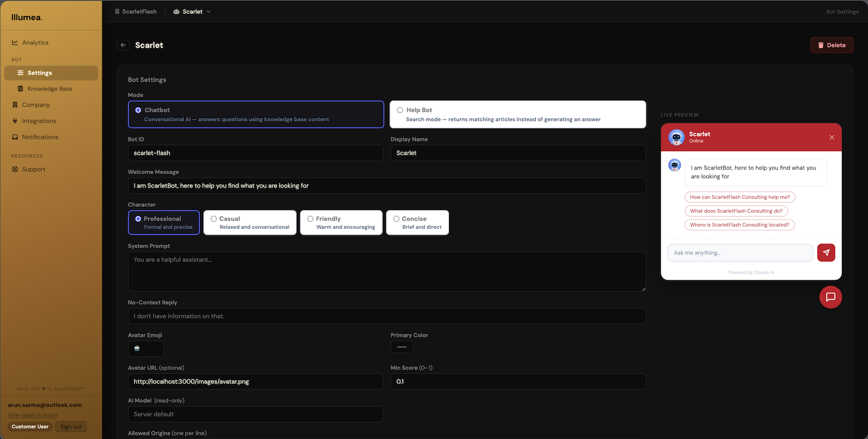Click suggestion Where is ScarletFlash Consulting located?
The width and height of the screenshot is (868, 439).
click(x=740, y=224)
